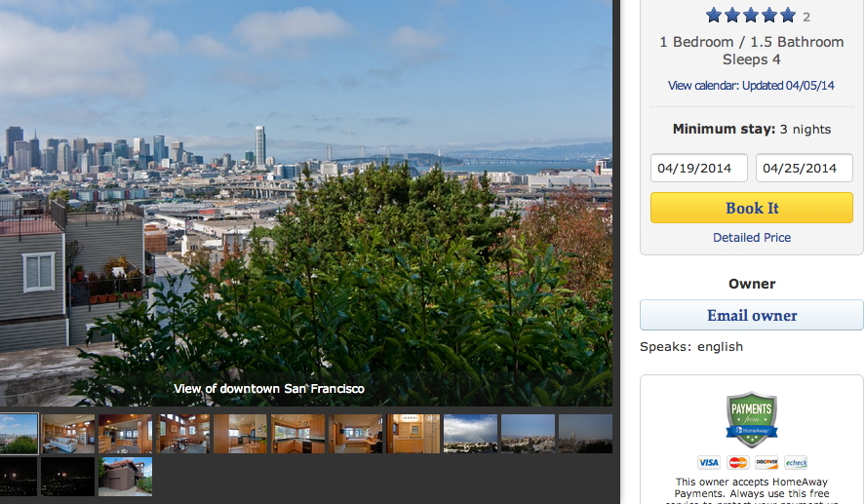Select the dusk skyline thumbnail at row end
This screenshot has width=865, height=504.
[x=585, y=434]
